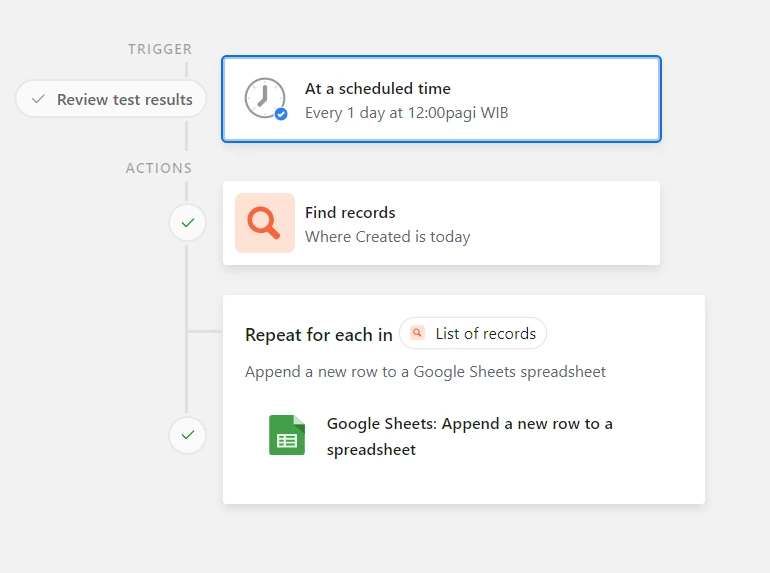Viewport: 770px width, 573px height.
Task: Click green check status beside Find records
Action: pyautogui.click(x=187, y=222)
